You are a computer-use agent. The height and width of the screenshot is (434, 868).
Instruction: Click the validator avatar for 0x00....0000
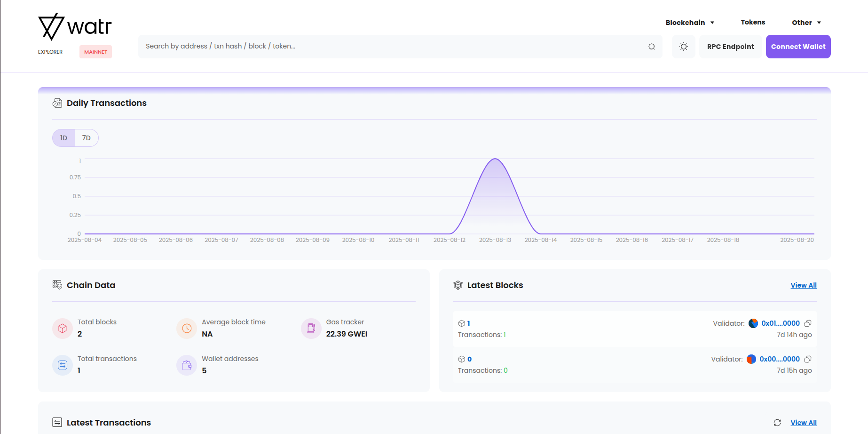(x=752, y=359)
